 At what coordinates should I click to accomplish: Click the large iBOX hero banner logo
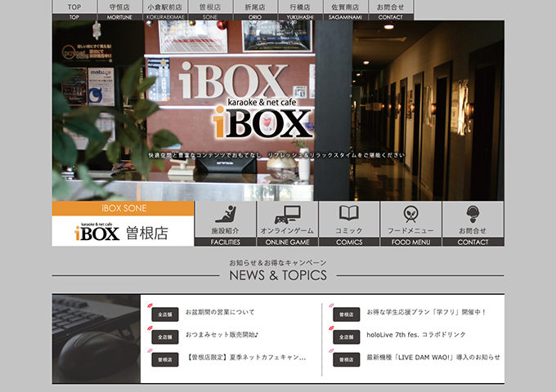coord(262,118)
